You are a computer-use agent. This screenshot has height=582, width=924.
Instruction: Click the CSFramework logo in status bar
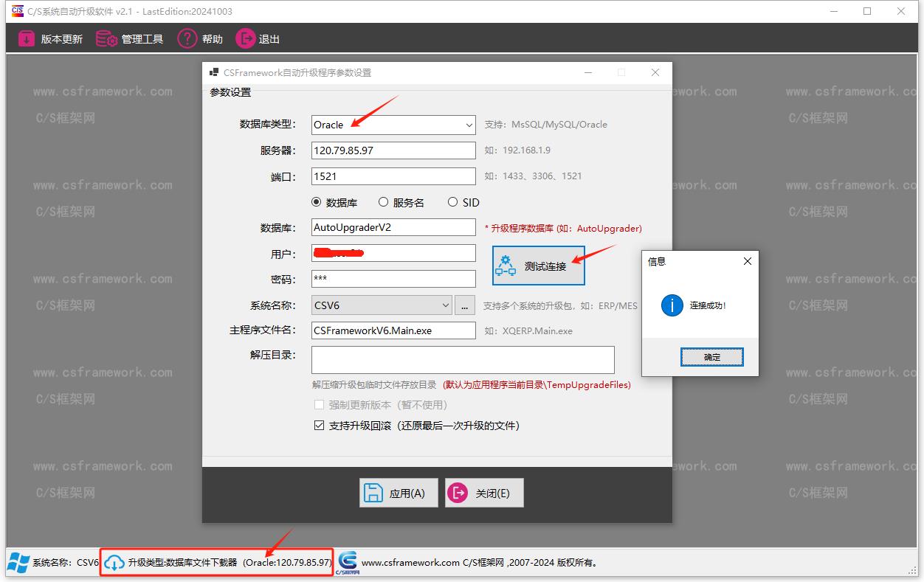click(347, 562)
